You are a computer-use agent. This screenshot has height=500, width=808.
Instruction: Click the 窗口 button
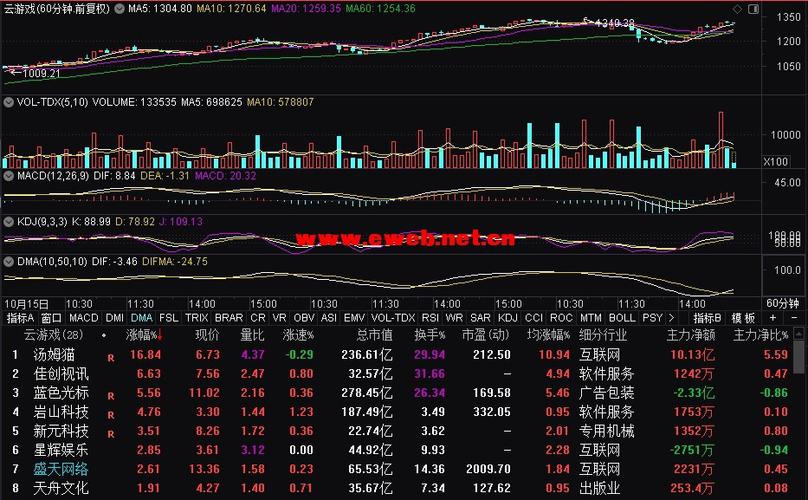point(52,318)
